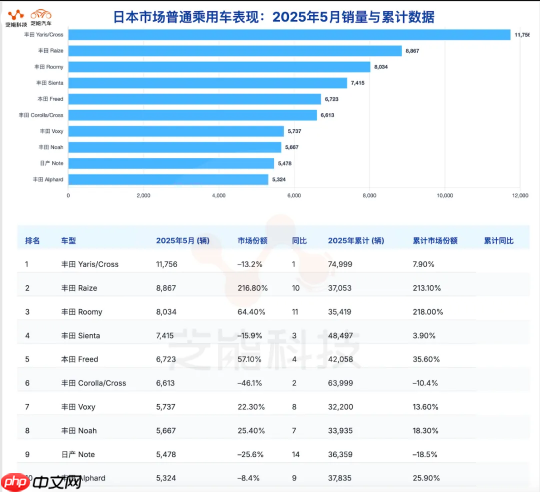
Task: Click 丰田 Roomy model cell in table
Action: 82,312
